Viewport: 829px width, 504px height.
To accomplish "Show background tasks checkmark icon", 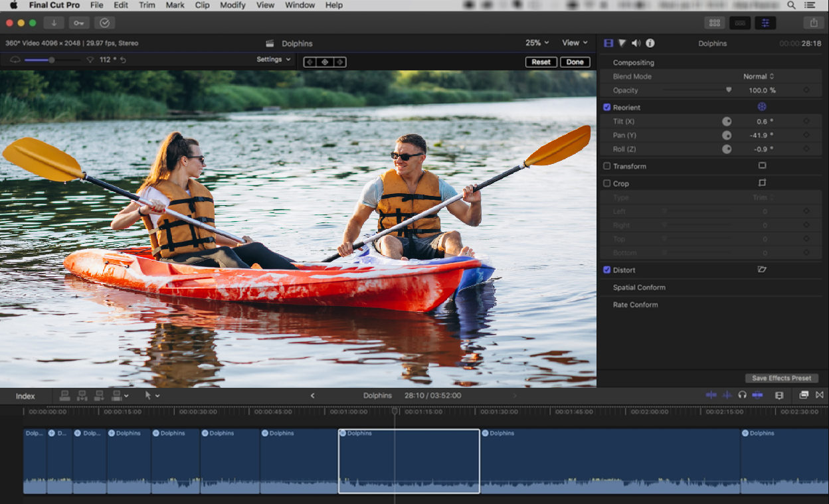I will point(104,23).
